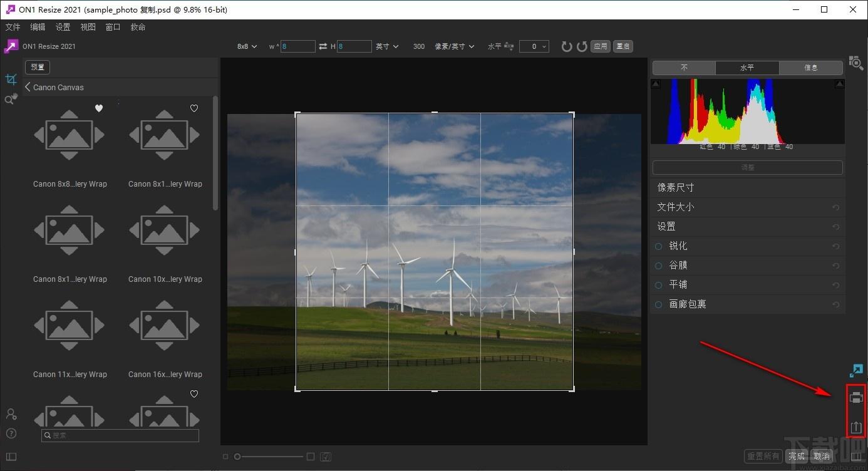Viewport: 868px width, 471px height.
Task: Open the 像素/英寸 resolution dropdown
Action: tap(455, 46)
